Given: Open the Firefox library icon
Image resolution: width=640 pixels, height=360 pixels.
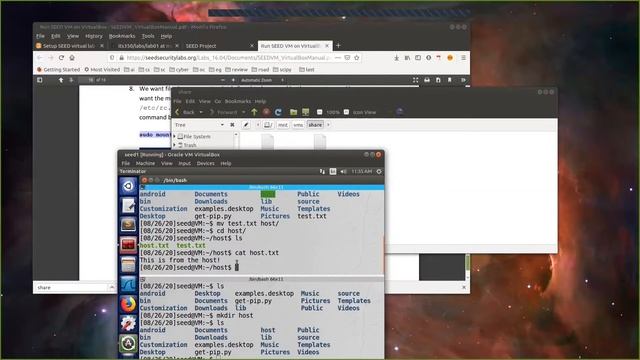Looking at the screenshot, I should point(407,58).
